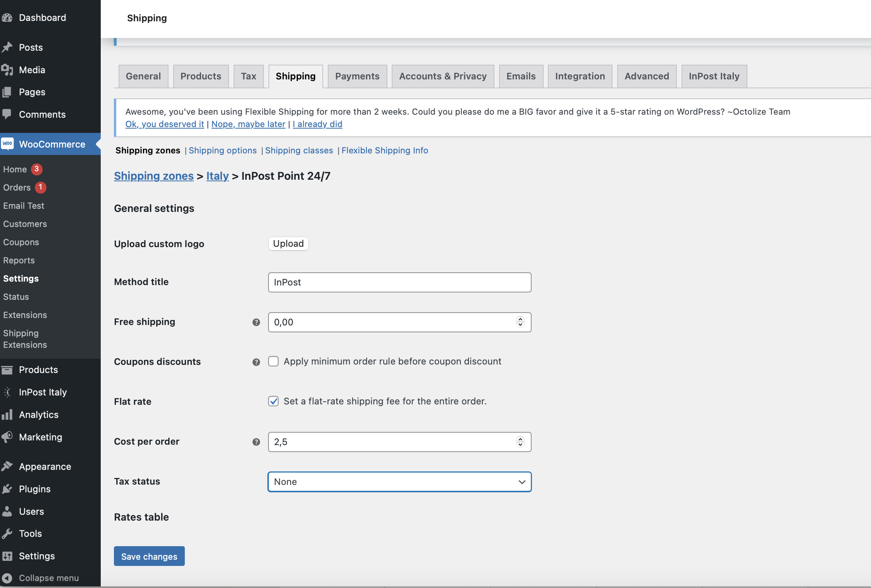Open the InPost Italy settings tab
The image size is (871, 588).
pyautogui.click(x=714, y=76)
